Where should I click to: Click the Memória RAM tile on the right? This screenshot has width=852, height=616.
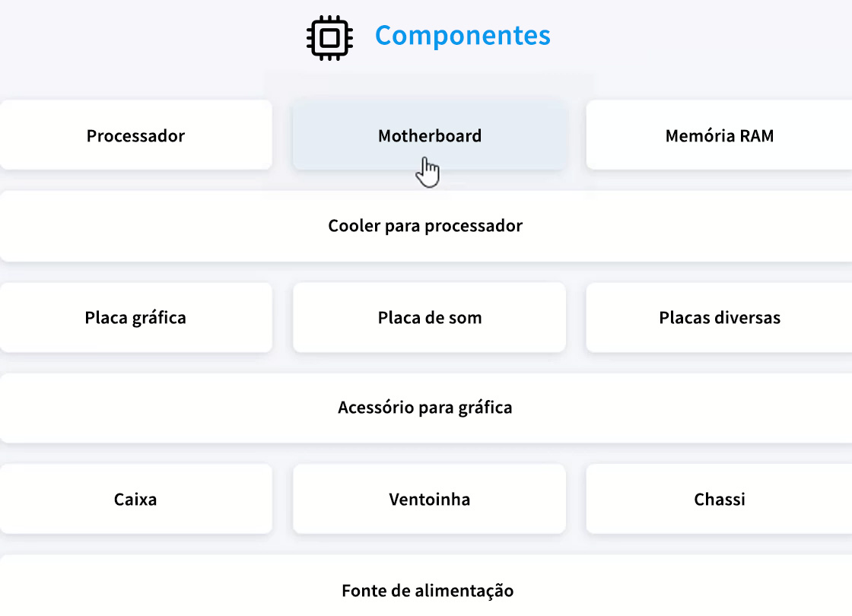click(x=720, y=135)
